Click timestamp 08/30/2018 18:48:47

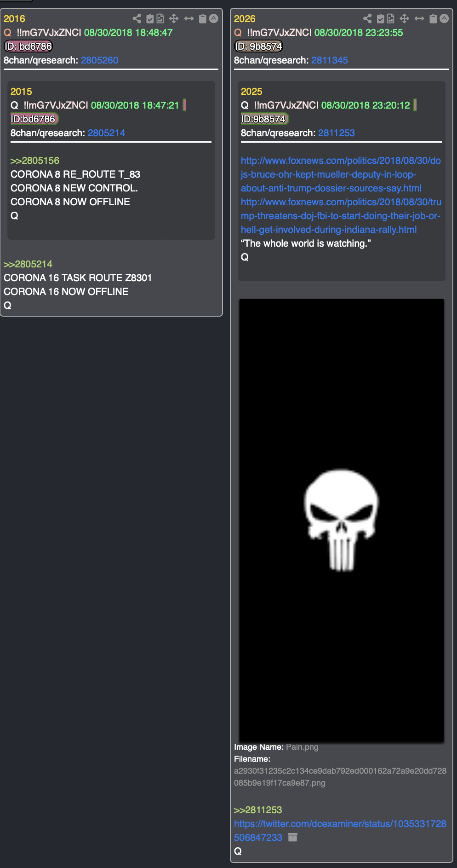pos(128,33)
